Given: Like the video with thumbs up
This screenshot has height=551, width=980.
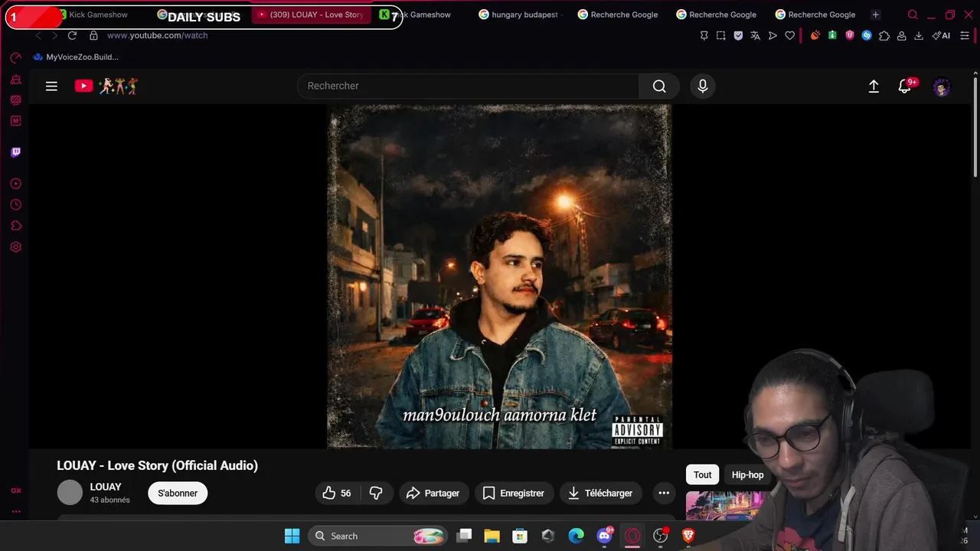Looking at the screenshot, I should coord(337,494).
